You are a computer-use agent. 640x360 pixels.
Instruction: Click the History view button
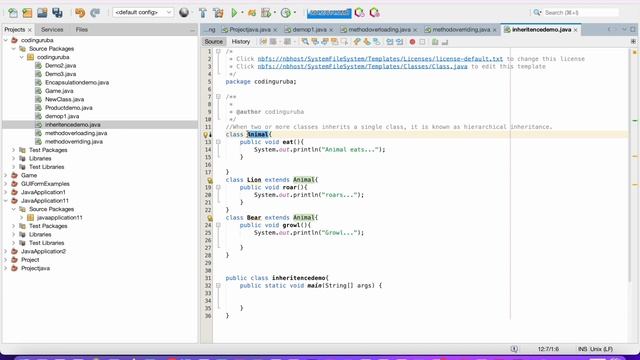pos(241,42)
